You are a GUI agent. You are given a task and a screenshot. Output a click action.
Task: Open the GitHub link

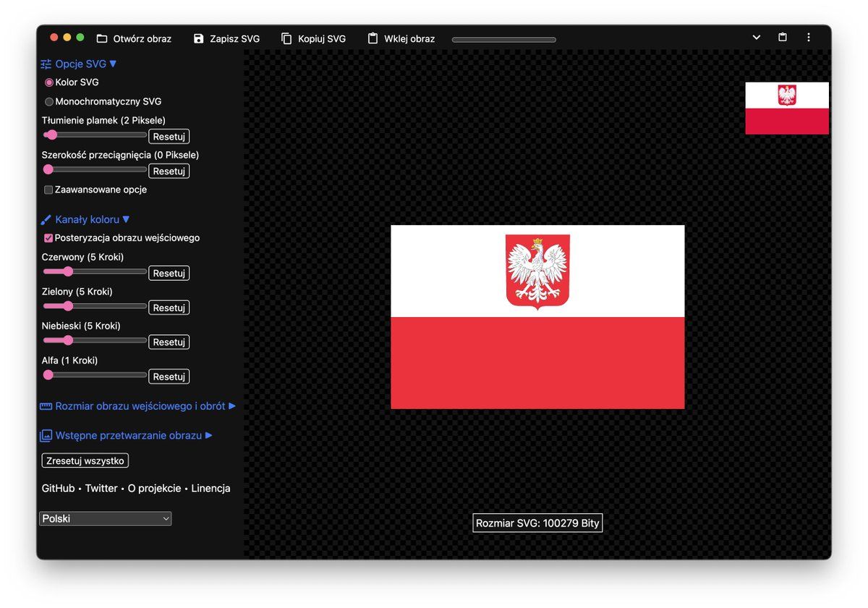coord(58,489)
